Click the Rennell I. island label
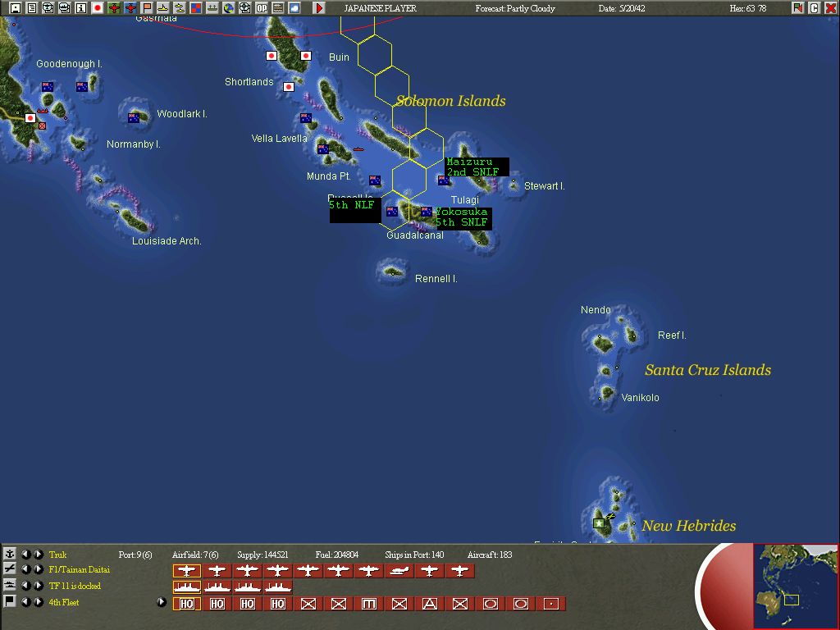Image resolution: width=840 pixels, height=630 pixels. 436,279
